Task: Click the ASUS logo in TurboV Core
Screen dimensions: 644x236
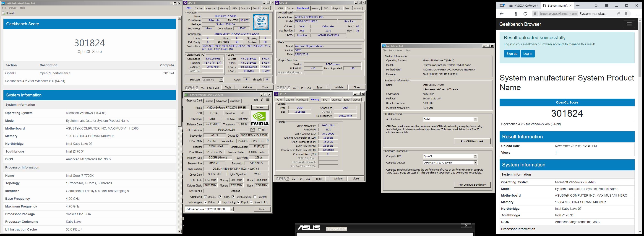Action: pyautogui.click(x=309, y=228)
